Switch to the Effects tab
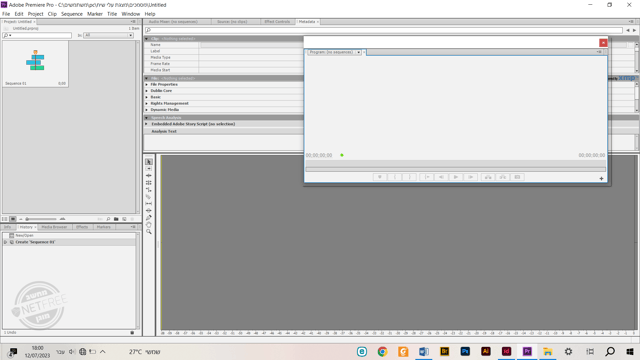The width and height of the screenshot is (640, 360). 82,227
